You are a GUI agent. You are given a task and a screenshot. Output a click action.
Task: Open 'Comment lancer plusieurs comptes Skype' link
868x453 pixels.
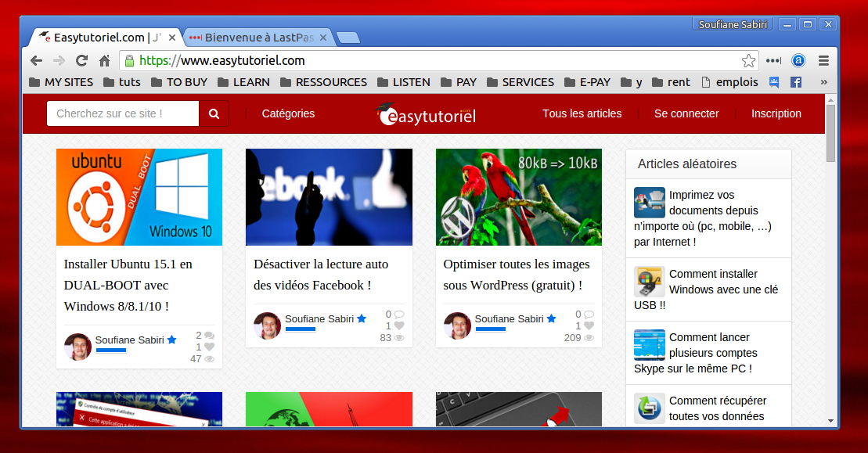click(695, 353)
